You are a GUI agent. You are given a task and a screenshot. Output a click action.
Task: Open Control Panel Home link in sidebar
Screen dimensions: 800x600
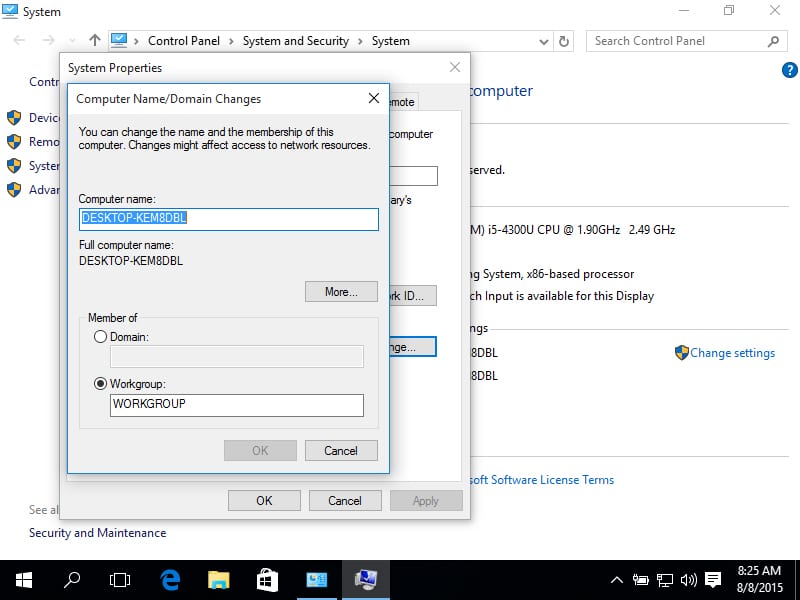click(44, 82)
